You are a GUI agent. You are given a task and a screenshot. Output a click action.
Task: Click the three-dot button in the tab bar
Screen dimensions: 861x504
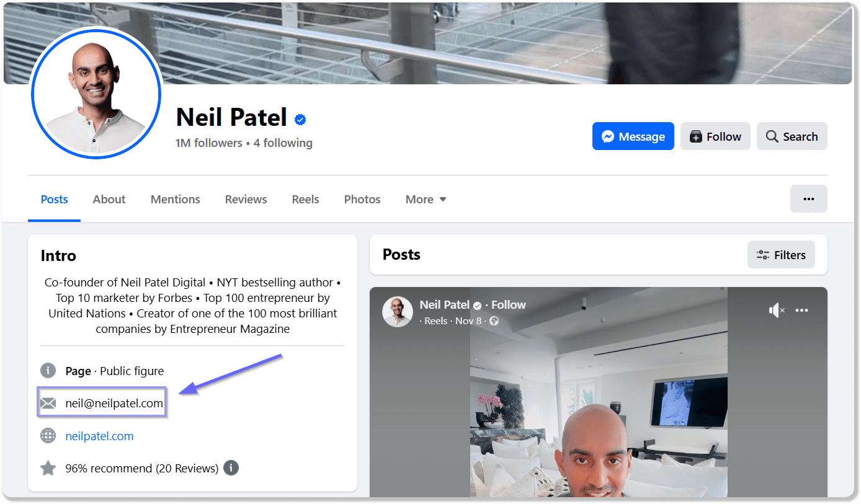[x=808, y=199]
